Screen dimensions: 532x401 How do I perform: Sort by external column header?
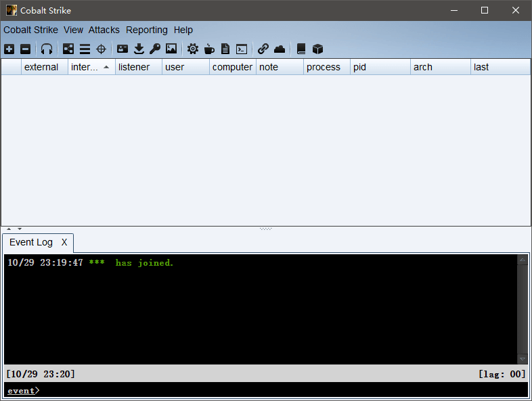tap(45, 67)
